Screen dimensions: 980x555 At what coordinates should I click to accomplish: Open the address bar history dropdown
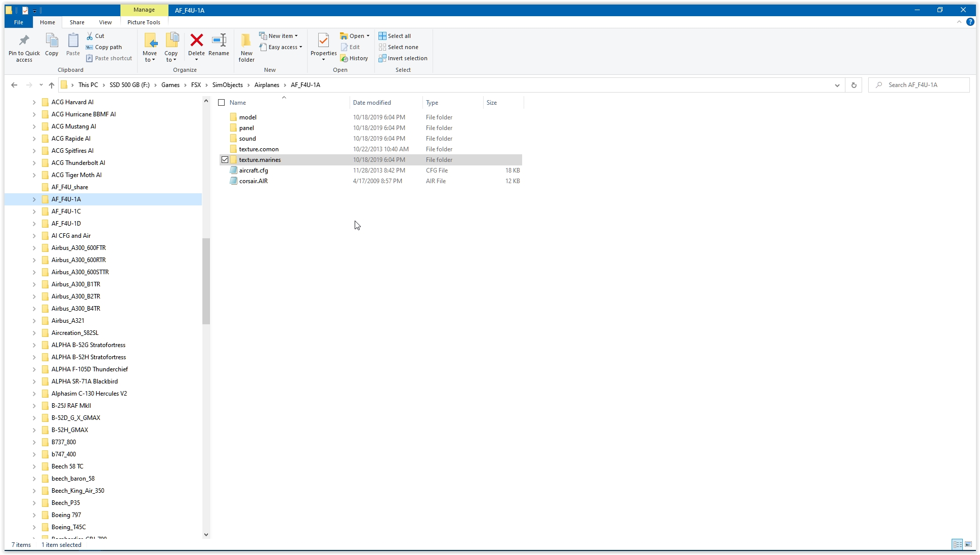click(837, 85)
